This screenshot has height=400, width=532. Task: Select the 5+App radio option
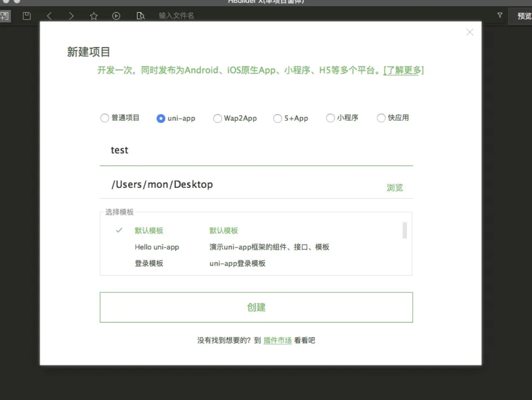tap(278, 118)
